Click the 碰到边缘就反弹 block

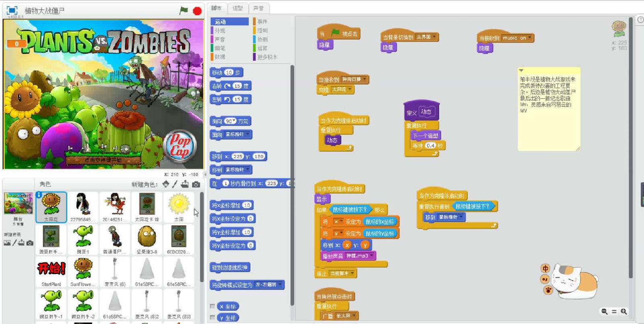coord(229,267)
